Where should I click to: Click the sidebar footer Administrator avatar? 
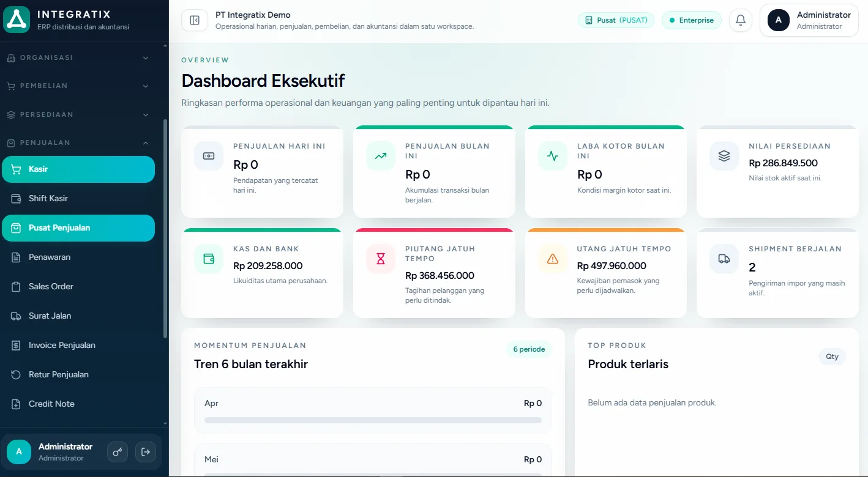click(19, 452)
